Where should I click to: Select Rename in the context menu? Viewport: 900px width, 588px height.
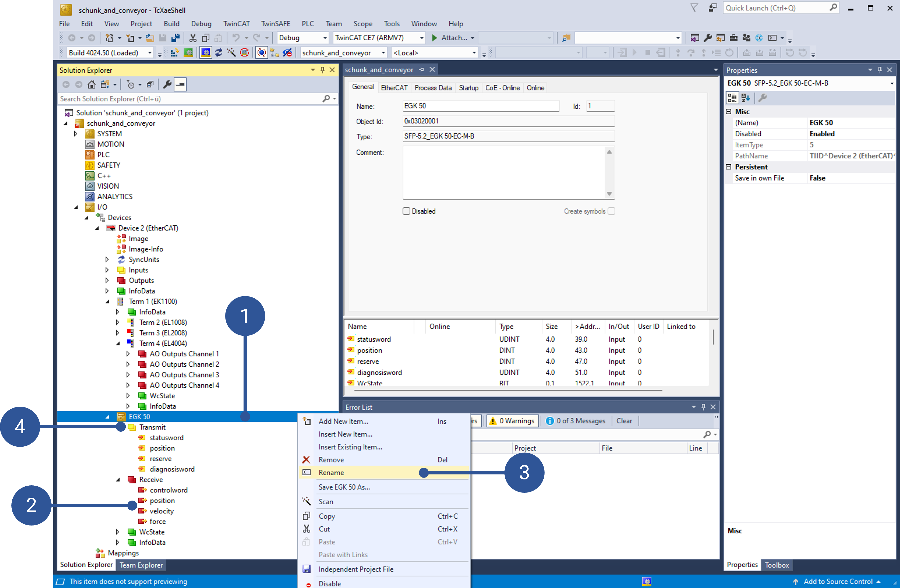click(331, 473)
